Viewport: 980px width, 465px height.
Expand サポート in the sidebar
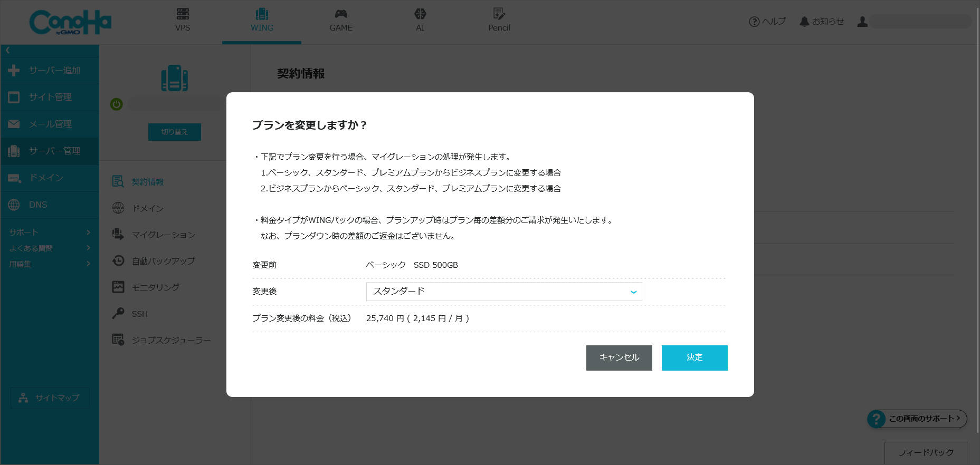[x=50, y=232]
